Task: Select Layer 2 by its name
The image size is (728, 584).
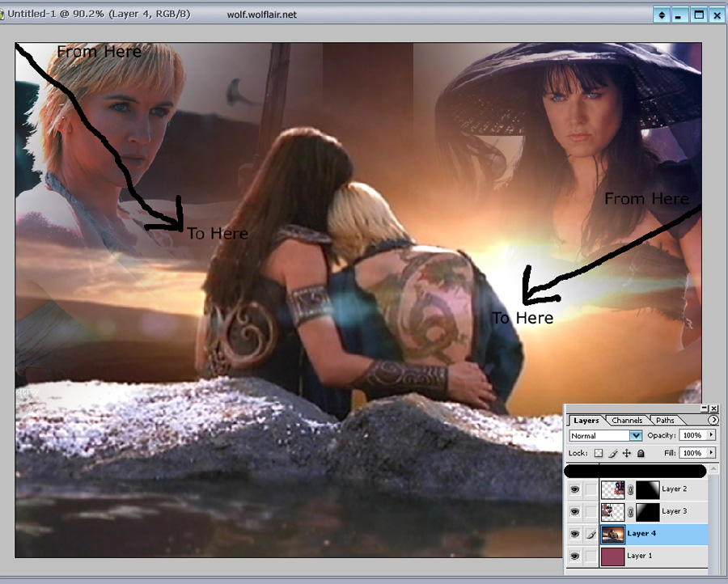Action: pos(674,489)
